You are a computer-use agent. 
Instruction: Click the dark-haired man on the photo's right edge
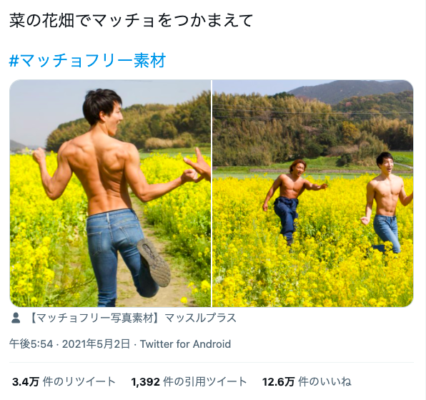click(387, 202)
